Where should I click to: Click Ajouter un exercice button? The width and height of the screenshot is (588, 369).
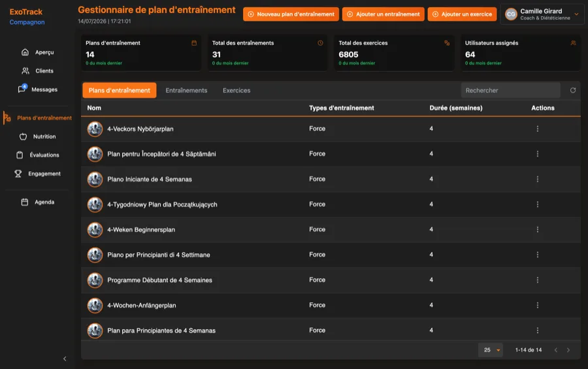(x=462, y=14)
